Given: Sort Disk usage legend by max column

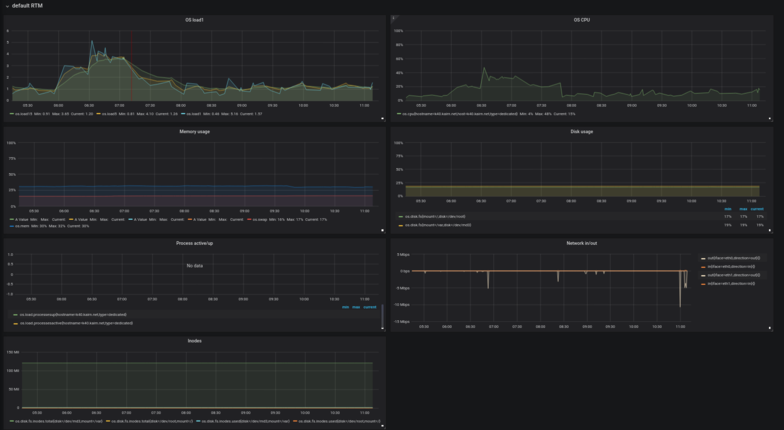Looking at the screenshot, I should tap(743, 209).
